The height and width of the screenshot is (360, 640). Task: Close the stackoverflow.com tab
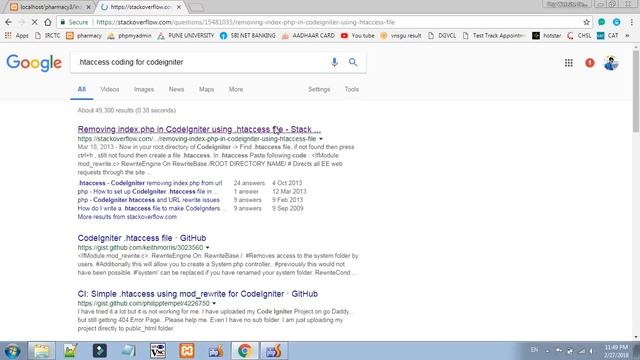pos(179,7)
